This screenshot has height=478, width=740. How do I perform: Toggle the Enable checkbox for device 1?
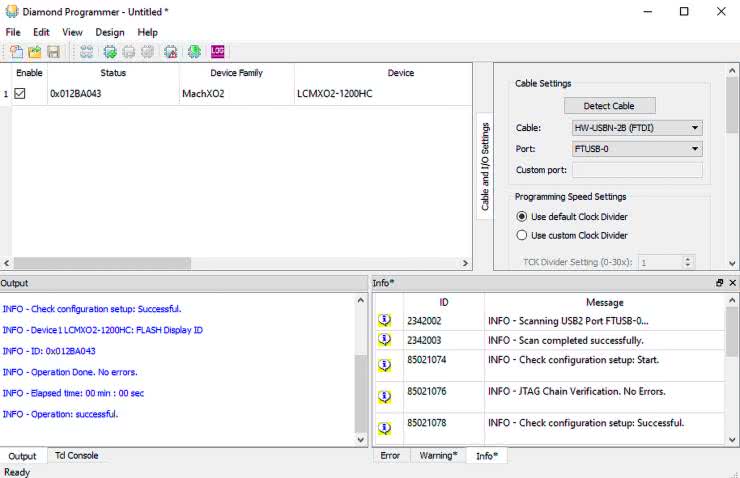pos(20,94)
